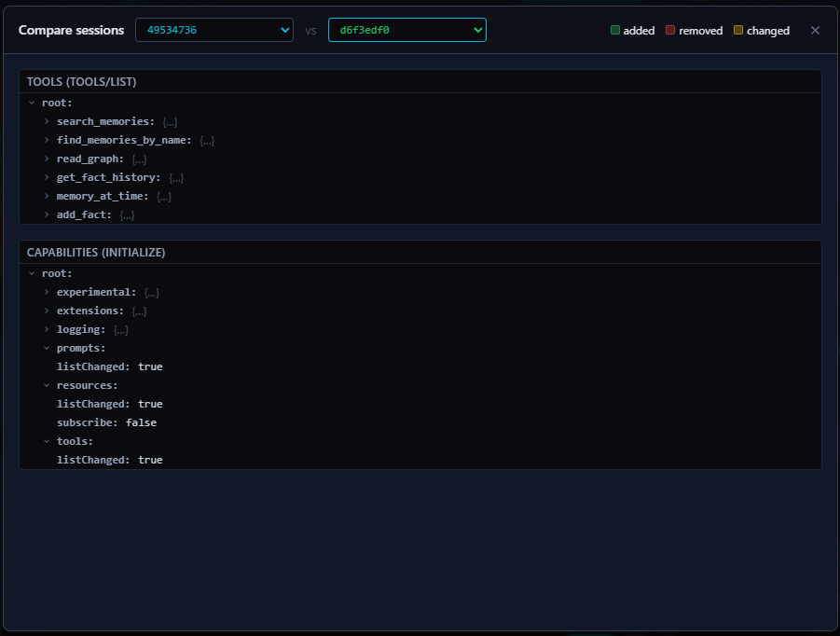Expand the find_memories_by_name node
The width and height of the screenshot is (840, 636).
point(47,141)
